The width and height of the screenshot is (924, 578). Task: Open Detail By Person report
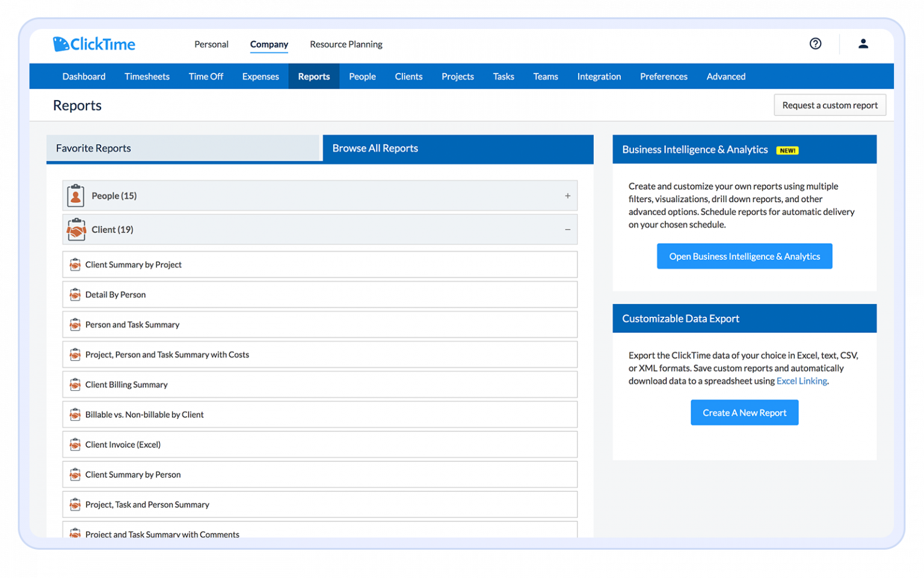pyautogui.click(x=319, y=294)
